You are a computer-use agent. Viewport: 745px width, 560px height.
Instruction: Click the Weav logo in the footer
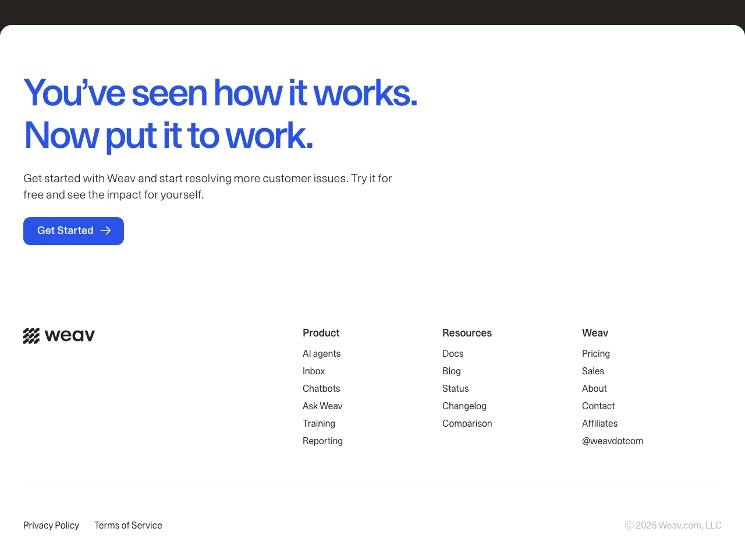(59, 335)
